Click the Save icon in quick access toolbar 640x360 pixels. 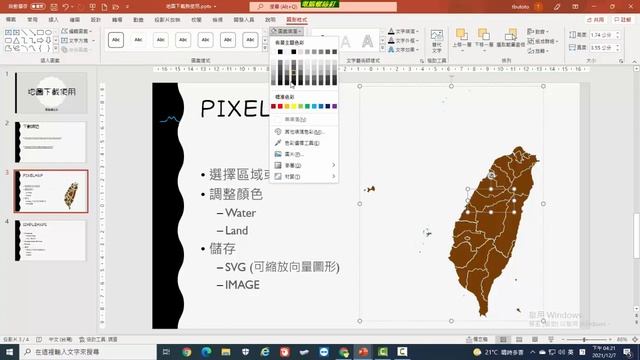tap(54, 7)
